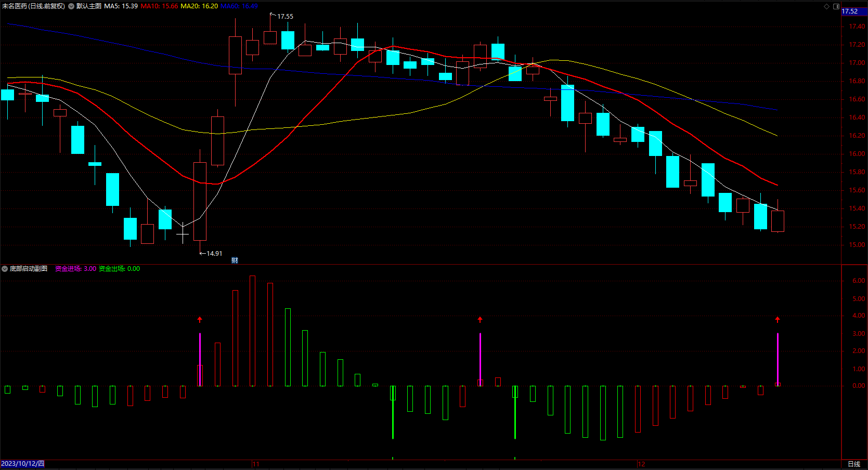Click the 资金进场: 3.00 readout
The image size is (868, 470).
(75, 269)
